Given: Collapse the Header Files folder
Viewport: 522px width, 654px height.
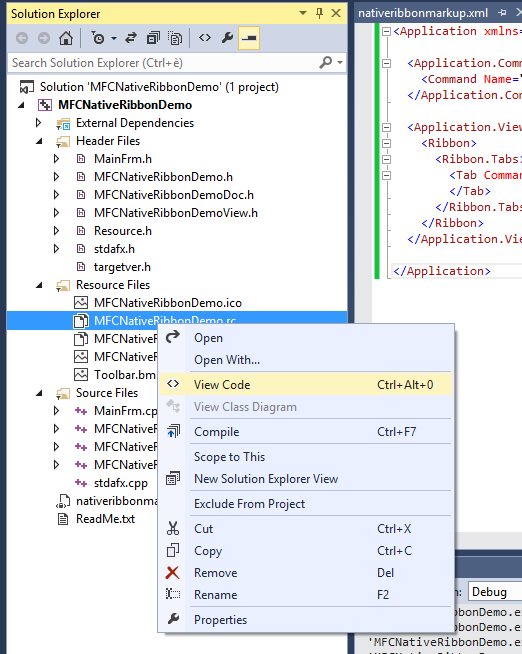Looking at the screenshot, I should 39,141.
